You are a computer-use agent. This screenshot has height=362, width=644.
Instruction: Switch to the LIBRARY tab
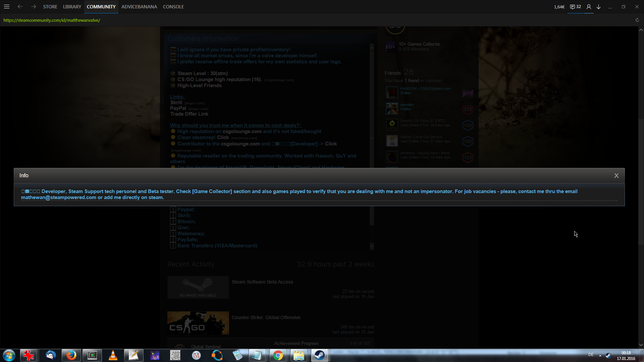(72, 7)
